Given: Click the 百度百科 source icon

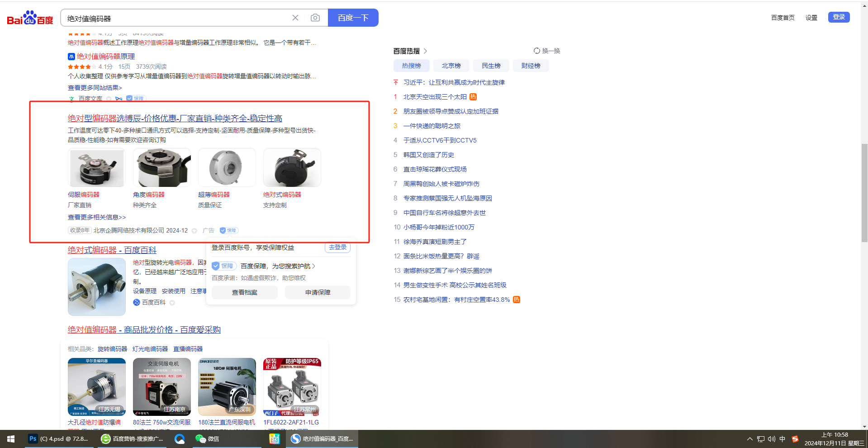Looking at the screenshot, I should pyautogui.click(x=137, y=302).
